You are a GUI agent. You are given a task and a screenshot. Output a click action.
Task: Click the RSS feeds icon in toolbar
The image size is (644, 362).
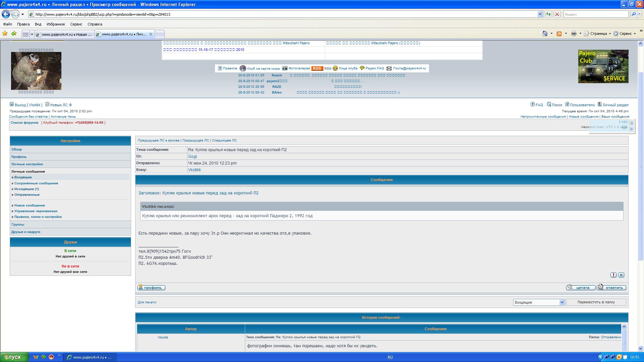click(559, 34)
